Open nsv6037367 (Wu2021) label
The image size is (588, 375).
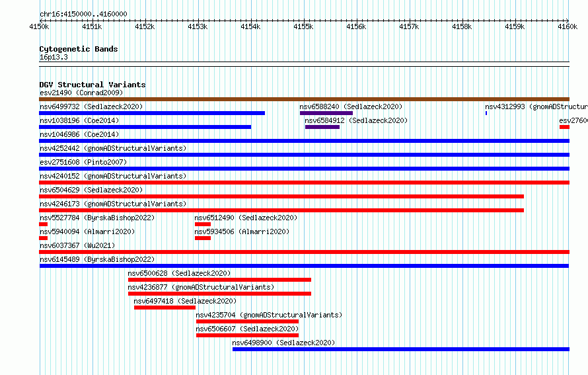click(x=77, y=245)
